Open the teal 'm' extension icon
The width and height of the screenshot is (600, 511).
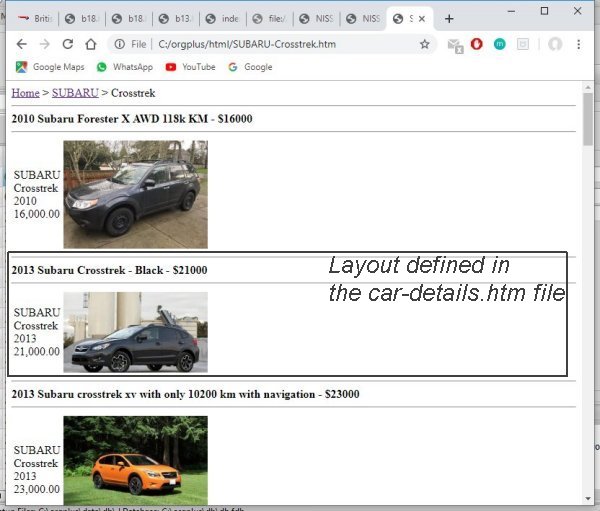pyautogui.click(x=499, y=44)
